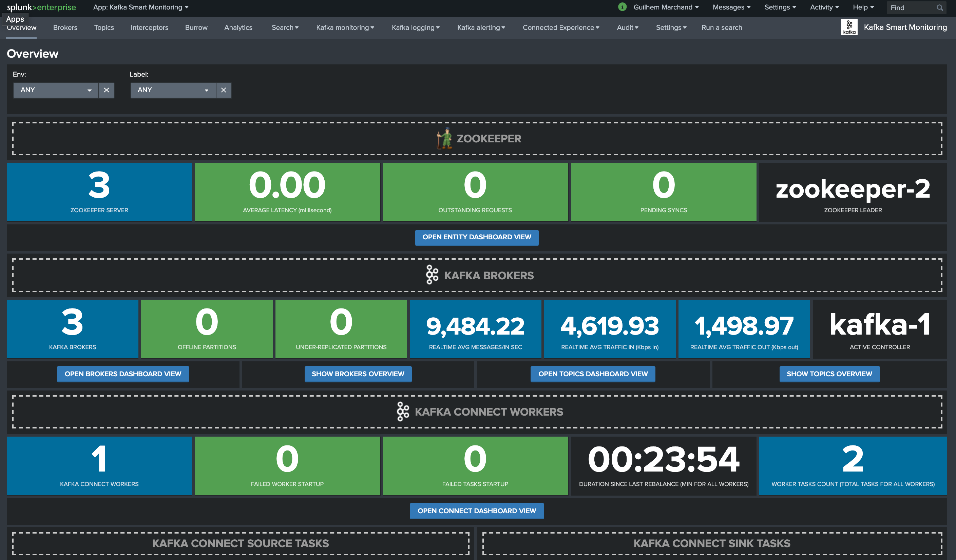Switch to the Topics tab
956x560 pixels.
click(104, 28)
